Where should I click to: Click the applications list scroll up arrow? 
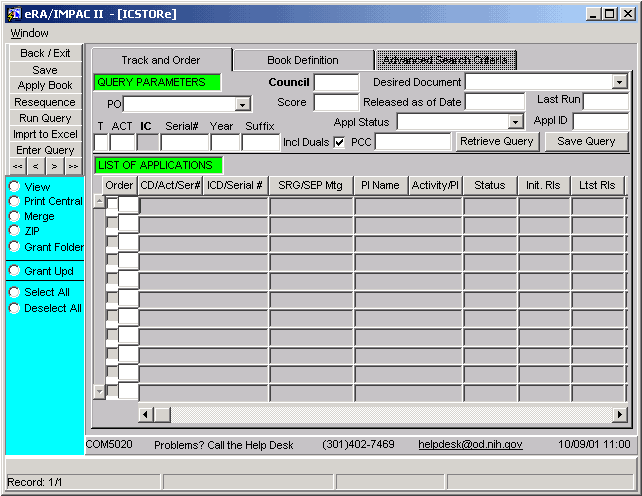[x=99, y=202]
